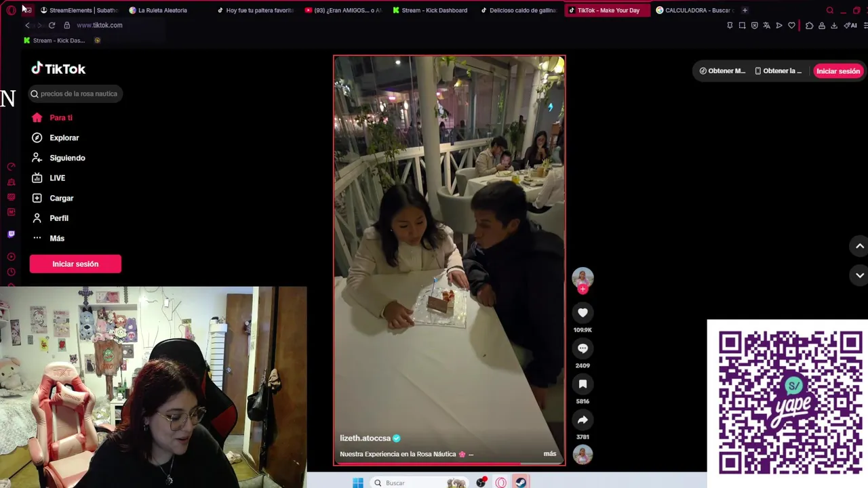Switch to Hoy fue tu paltera favorita tab

click(256, 10)
